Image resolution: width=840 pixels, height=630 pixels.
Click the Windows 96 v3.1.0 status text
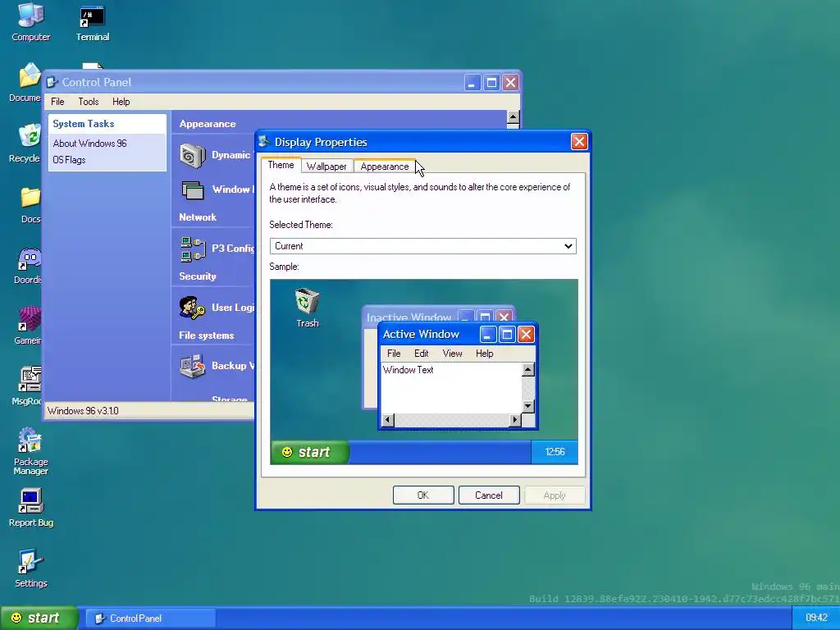(x=83, y=411)
